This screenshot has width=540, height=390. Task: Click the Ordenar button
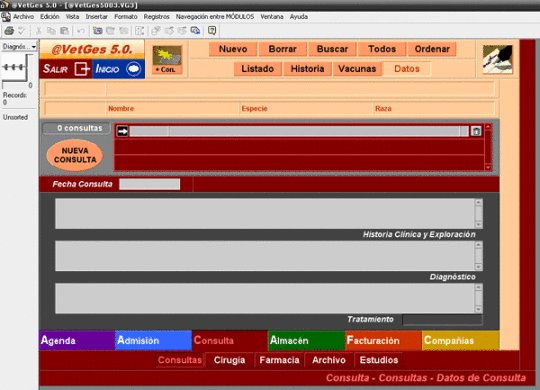[x=432, y=49]
